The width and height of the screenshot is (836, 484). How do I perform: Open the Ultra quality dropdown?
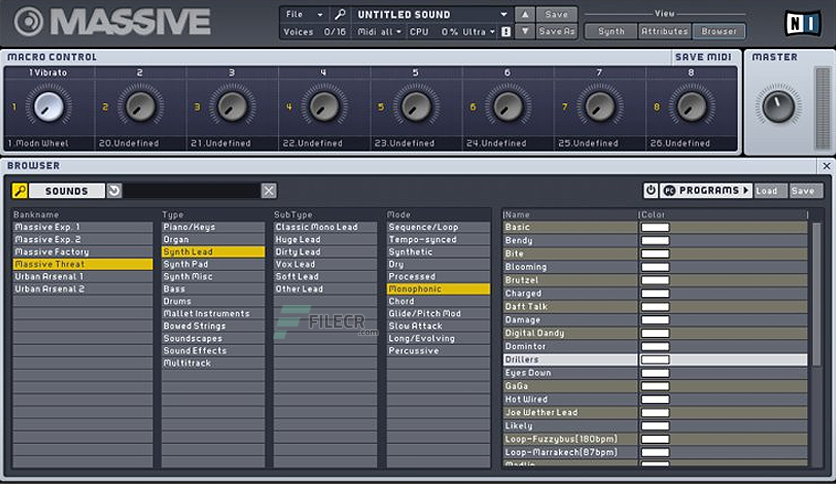[x=479, y=32]
